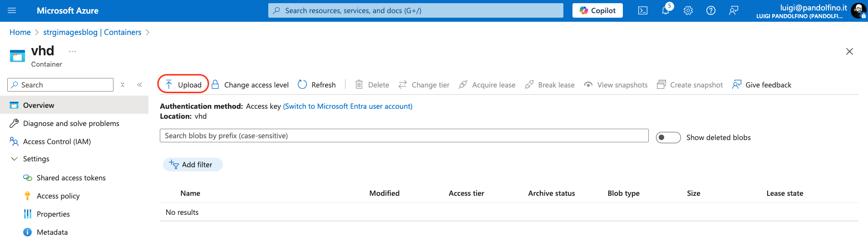Viewport: 868px width, 252px height.
Task: Open Change access level
Action: (x=250, y=85)
